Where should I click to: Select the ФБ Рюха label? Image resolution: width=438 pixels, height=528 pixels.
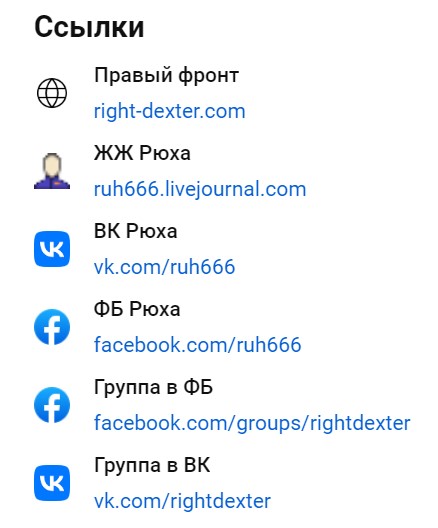pyautogui.click(x=137, y=309)
